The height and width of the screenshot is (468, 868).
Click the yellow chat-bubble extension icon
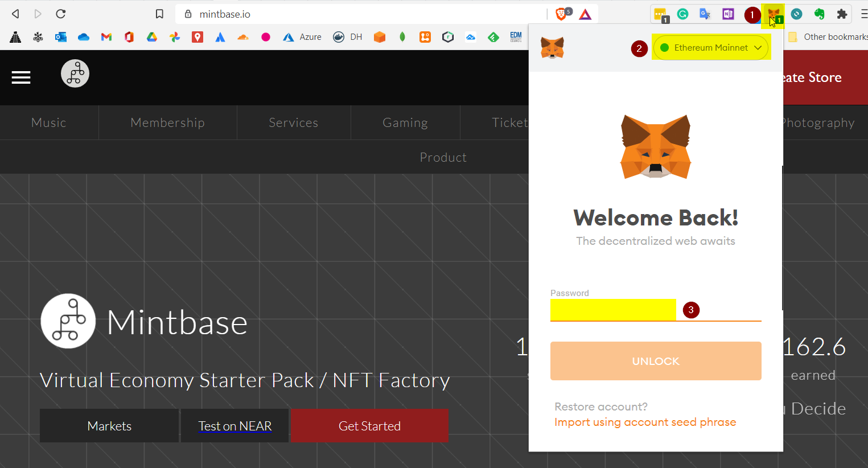point(661,15)
